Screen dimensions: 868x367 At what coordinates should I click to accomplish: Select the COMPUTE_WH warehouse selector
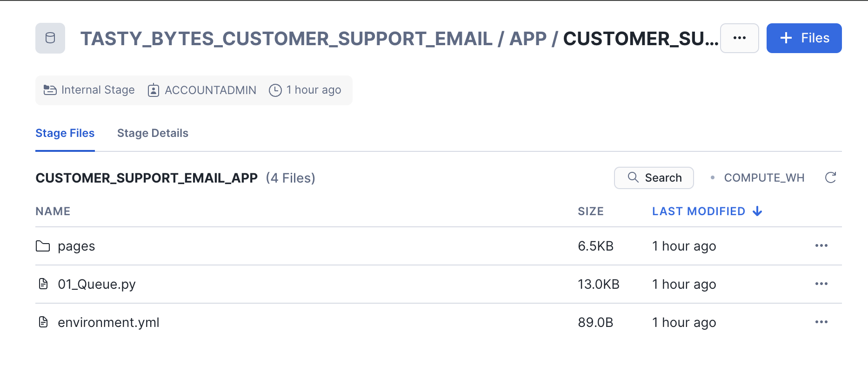click(x=764, y=178)
